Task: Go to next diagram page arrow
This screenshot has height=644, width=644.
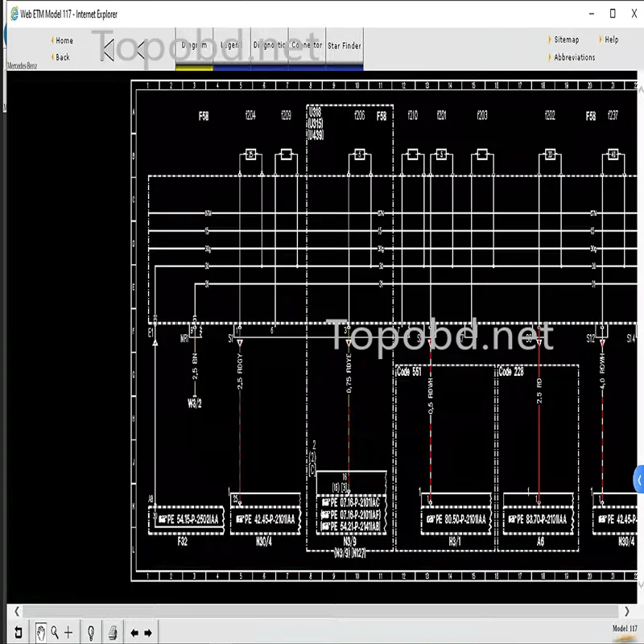Action: coord(148,633)
